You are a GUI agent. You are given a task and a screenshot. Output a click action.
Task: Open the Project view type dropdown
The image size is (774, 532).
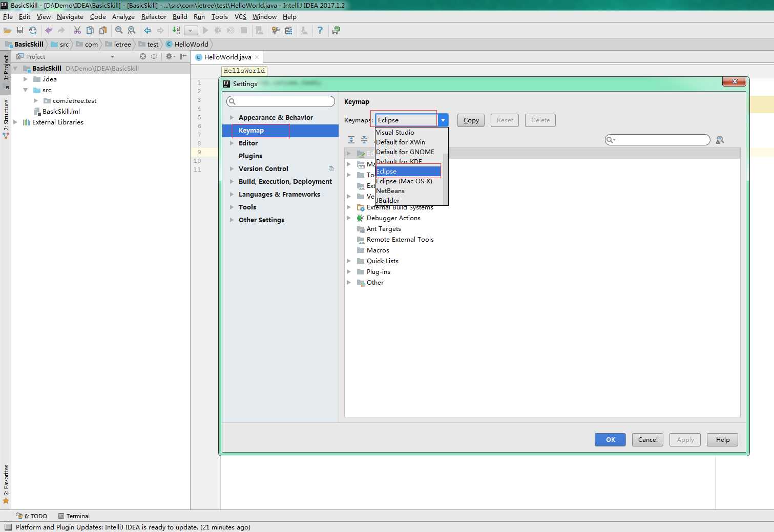pos(113,57)
